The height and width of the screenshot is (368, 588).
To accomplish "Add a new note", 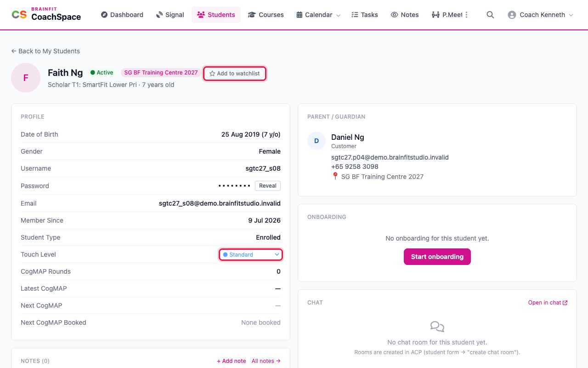I will pos(232,361).
